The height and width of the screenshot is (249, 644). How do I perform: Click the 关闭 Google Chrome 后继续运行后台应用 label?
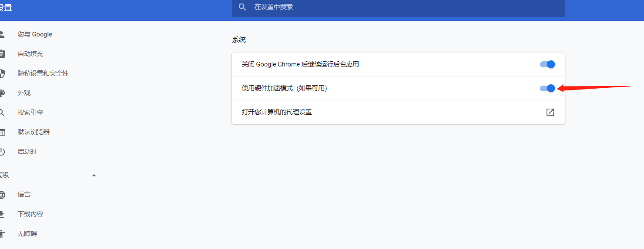tap(300, 64)
